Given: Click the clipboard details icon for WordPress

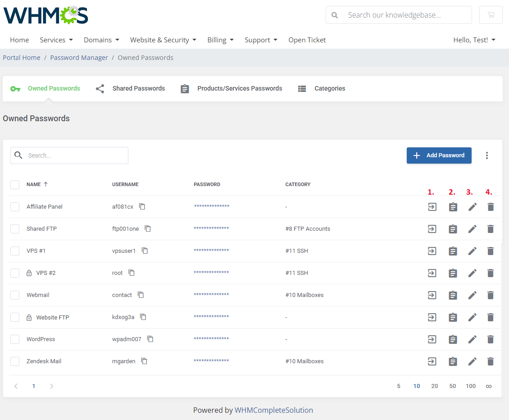Looking at the screenshot, I should (x=453, y=339).
